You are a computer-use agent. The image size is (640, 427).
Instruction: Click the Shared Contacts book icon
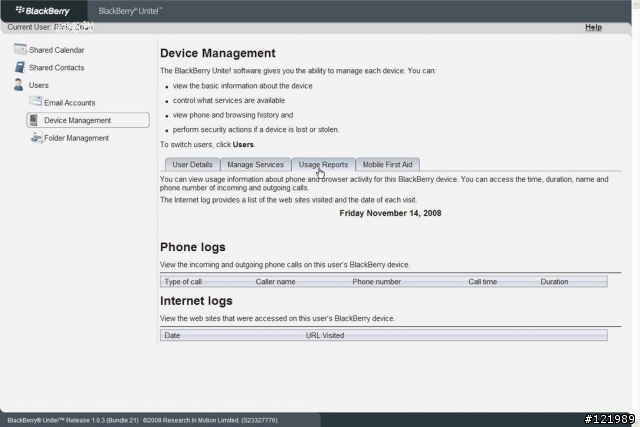point(20,67)
